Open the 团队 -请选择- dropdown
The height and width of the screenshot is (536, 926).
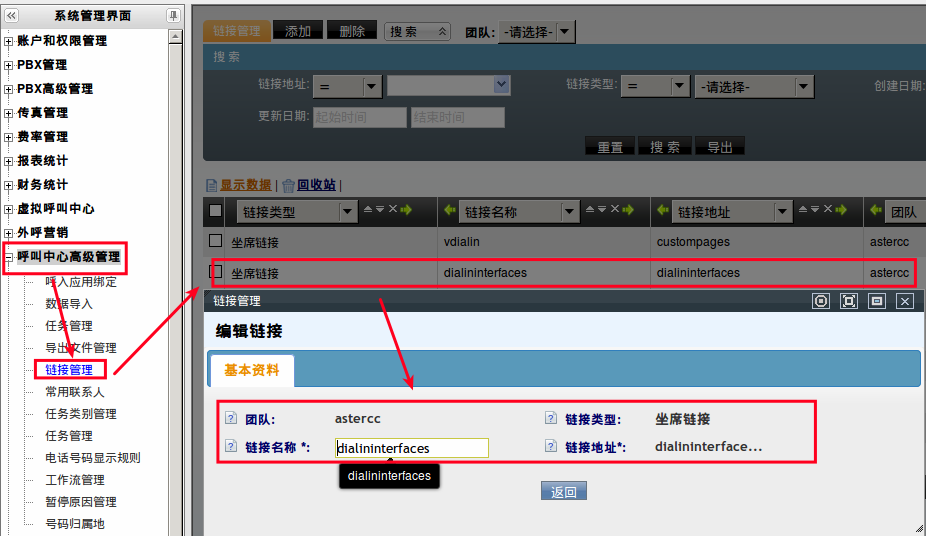[539, 32]
